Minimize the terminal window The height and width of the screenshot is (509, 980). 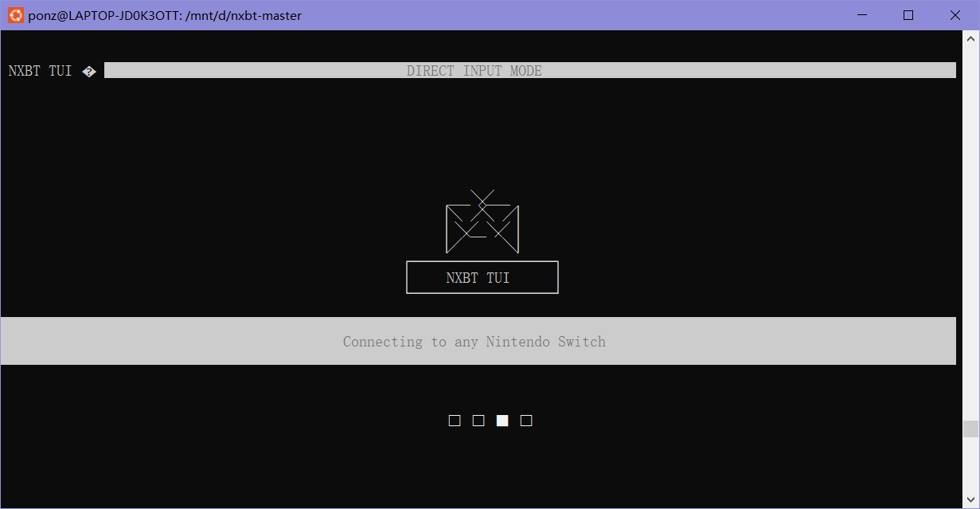(861, 15)
